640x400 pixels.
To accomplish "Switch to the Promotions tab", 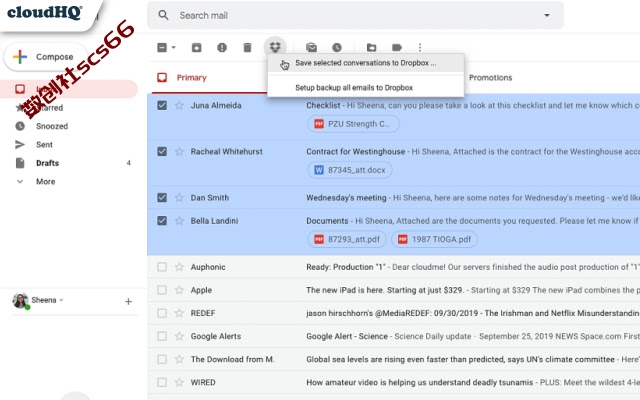I will 490,78.
